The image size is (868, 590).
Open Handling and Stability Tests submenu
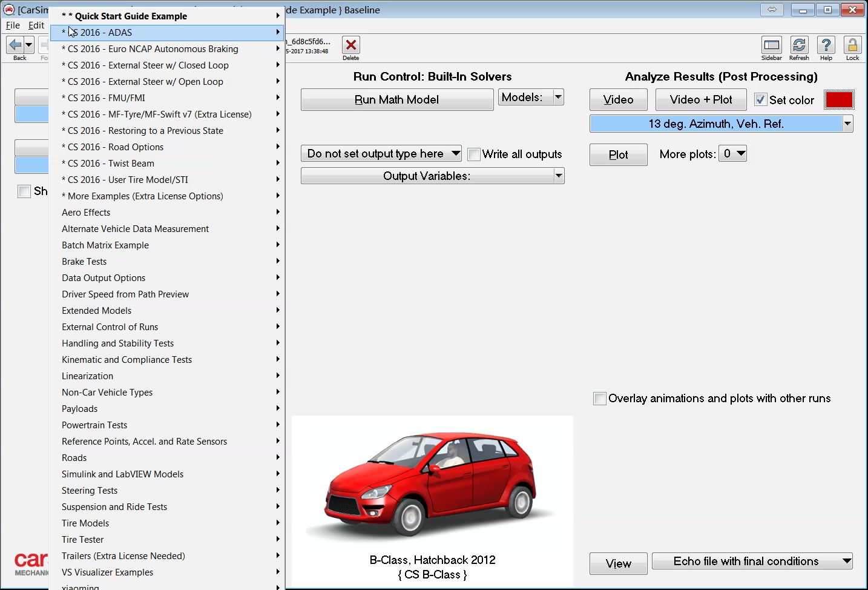tap(167, 343)
